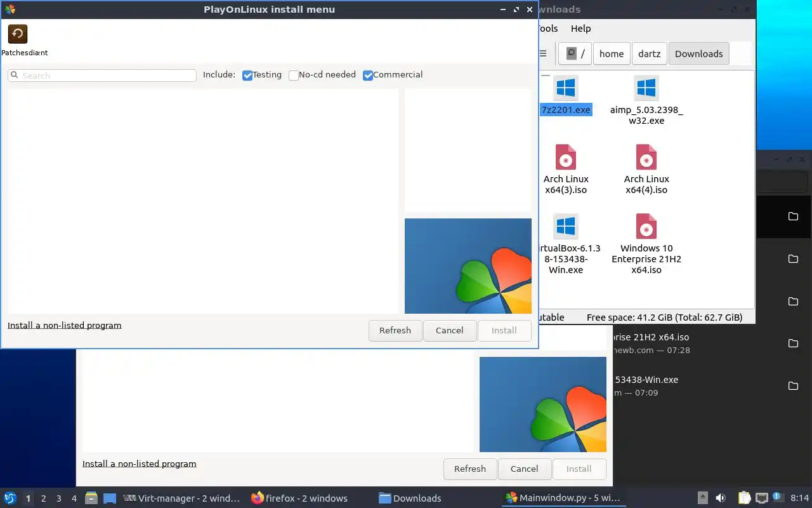Open the removable media eject tray icon
This screenshot has height=508, width=812.
(x=702, y=498)
